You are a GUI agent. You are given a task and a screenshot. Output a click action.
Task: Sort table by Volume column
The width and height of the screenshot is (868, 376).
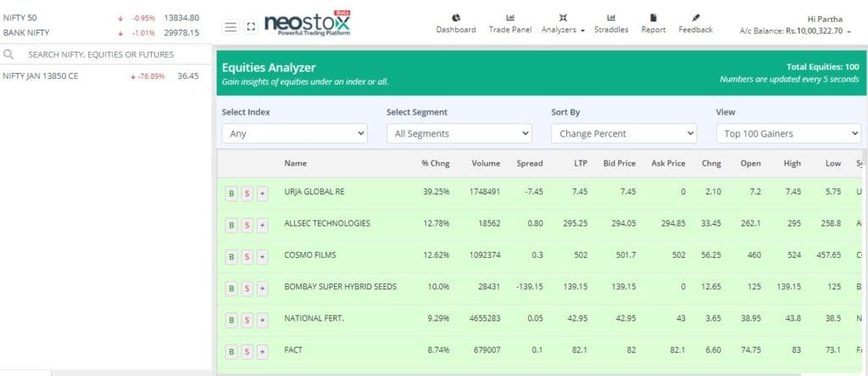(x=486, y=163)
